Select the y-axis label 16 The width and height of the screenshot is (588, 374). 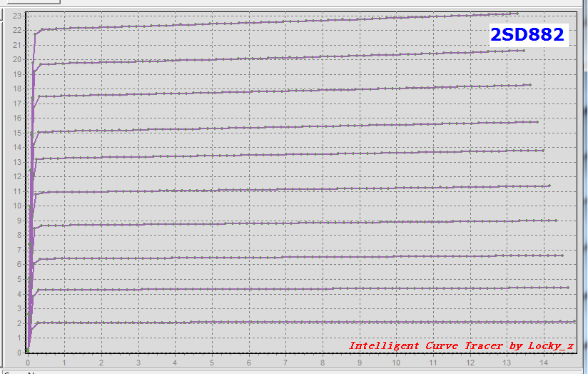[17, 118]
